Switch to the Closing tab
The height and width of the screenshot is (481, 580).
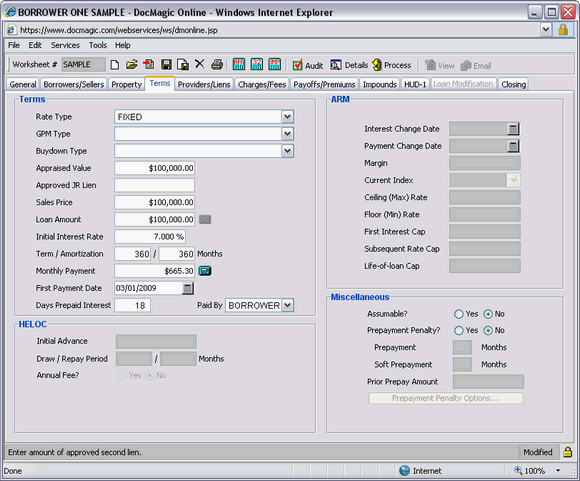(513, 84)
